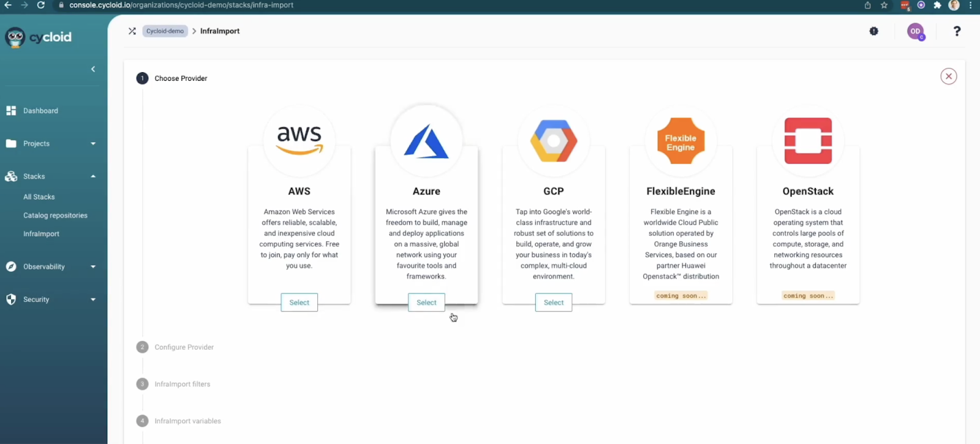This screenshot has height=444, width=980.
Task: Open the OD user avatar menu
Action: pos(915,31)
